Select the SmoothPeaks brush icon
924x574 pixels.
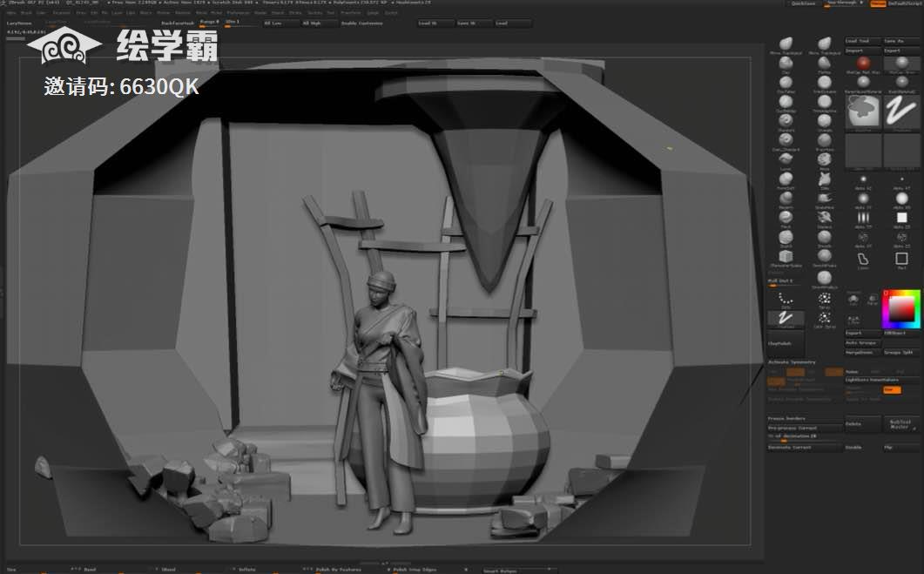pyautogui.click(x=825, y=256)
